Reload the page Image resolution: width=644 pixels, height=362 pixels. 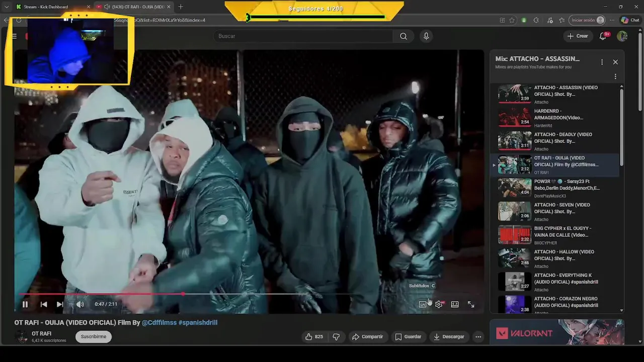19,20
